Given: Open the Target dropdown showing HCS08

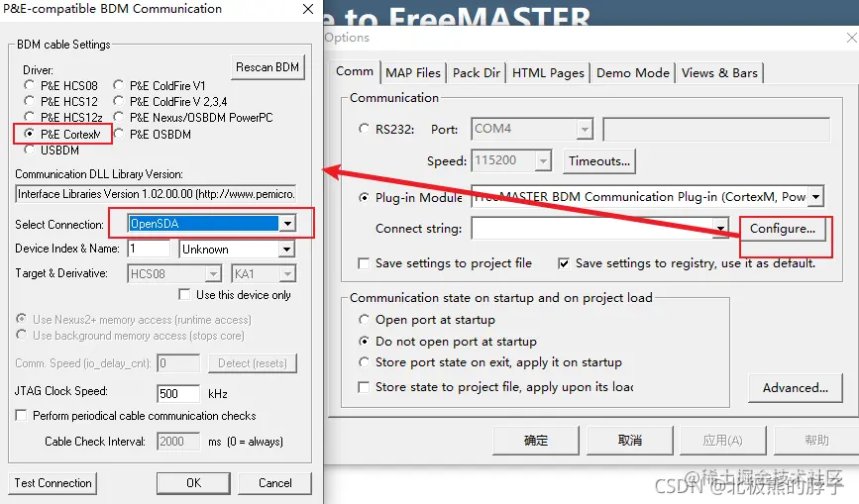Looking at the screenshot, I should 213,273.
